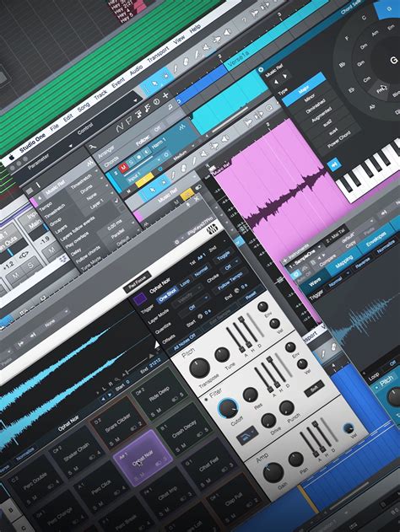Mute the track with the red M button
Image resolution: width=400 pixels, height=532 pixels.
point(123,167)
